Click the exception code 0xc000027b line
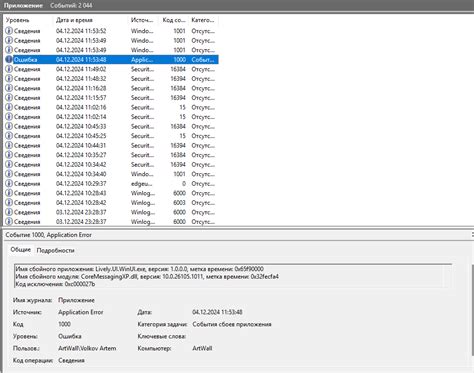The width and height of the screenshot is (474, 373). [55, 284]
